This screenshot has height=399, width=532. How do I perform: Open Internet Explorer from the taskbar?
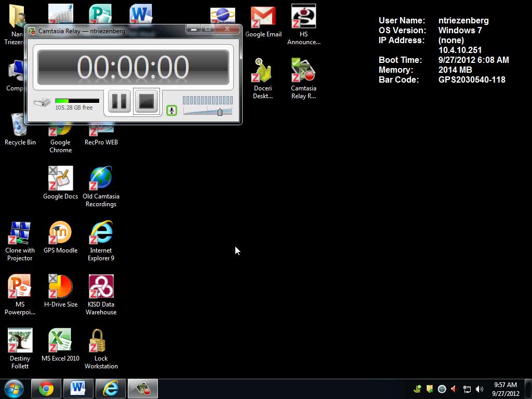click(111, 389)
